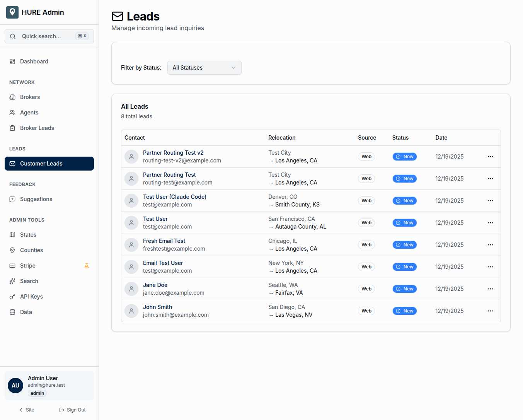This screenshot has width=523, height=420.
Task: Open the Stripe card icon in Admin Tools
Action: click(x=12, y=266)
